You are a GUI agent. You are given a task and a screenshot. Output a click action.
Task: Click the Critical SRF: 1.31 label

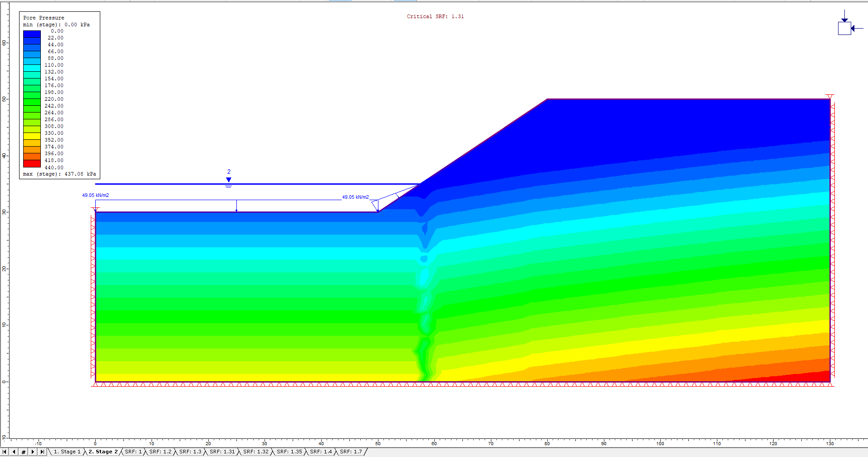pyautogui.click(x=435, y=16)
